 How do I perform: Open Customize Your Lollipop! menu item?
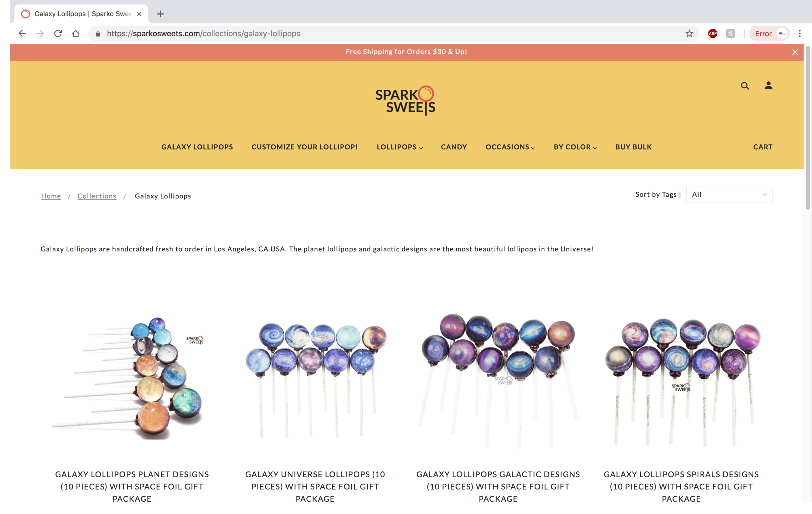point(305,147)
